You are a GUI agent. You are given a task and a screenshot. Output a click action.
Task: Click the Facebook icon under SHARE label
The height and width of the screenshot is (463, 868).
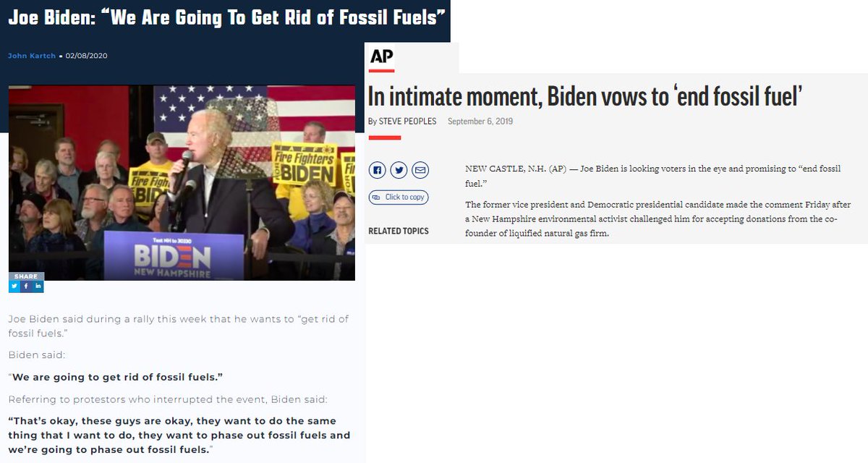tap(26, 286)
